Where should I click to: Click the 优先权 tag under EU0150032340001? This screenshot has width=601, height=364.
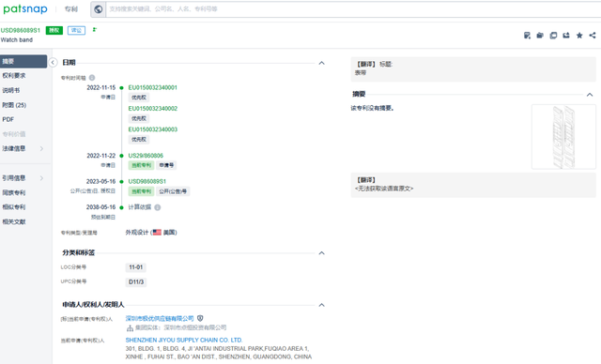pos(139,98)
